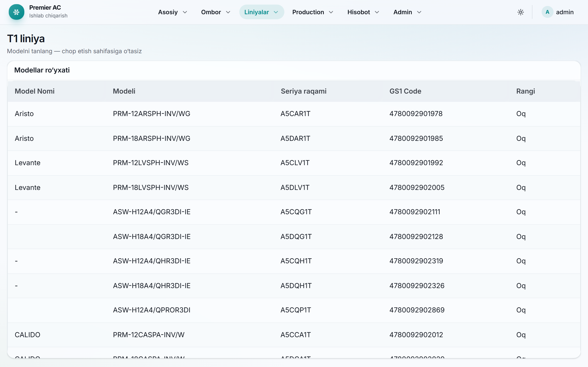Screen dimensions: 588x367
Task: Expand the Production menu chevron
Action: [x=331, y=12]
